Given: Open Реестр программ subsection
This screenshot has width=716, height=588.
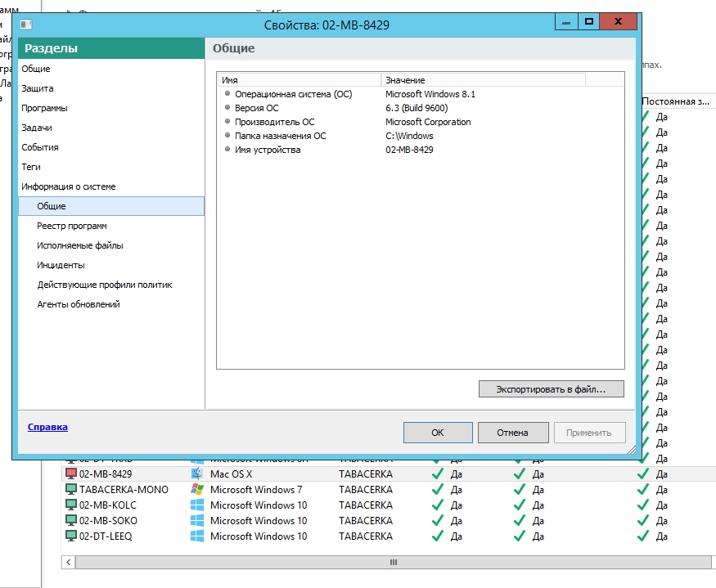Looking at the screenshot, I should click(x=111, y=226).
